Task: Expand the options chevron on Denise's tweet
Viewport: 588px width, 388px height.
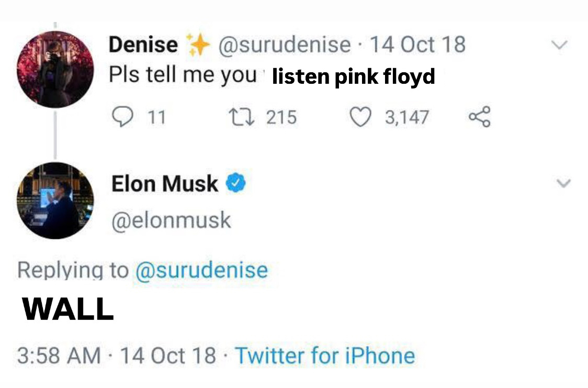Action: pos(560,46)
